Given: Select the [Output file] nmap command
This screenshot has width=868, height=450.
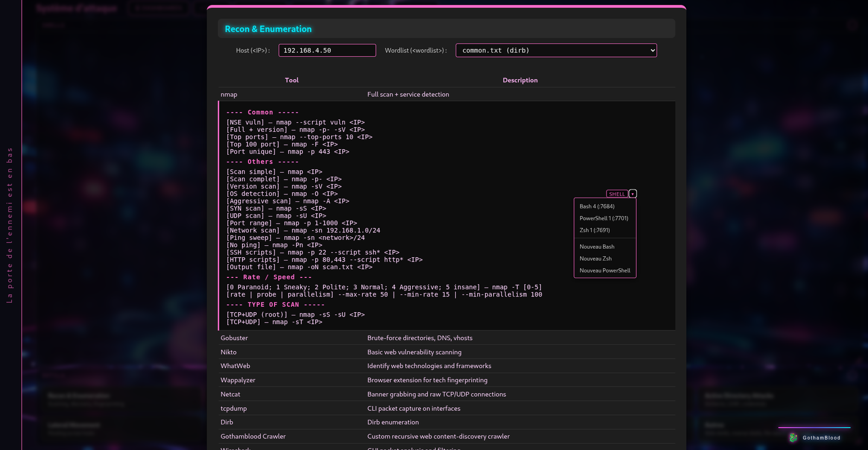Looking at the screenshot, I should (299, 267).
